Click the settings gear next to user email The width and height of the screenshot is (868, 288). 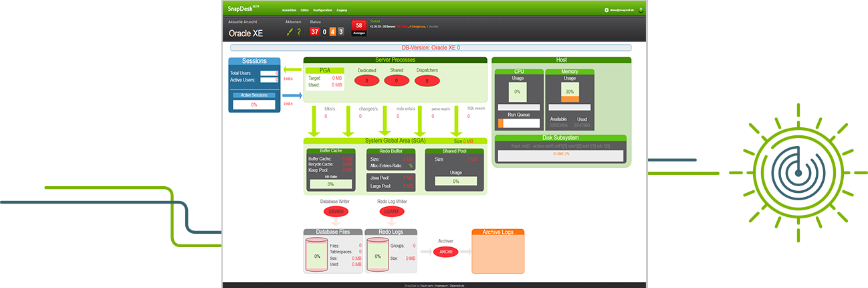[607, 10]
